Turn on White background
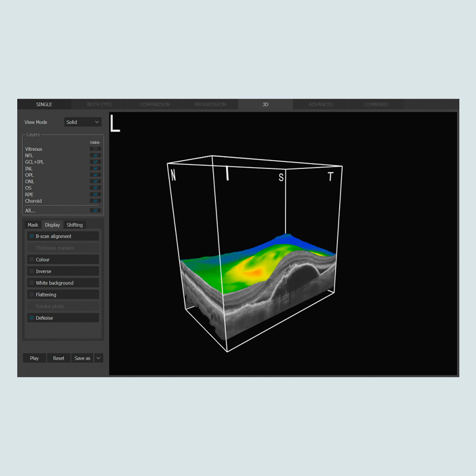 pyautogui.click(x=32, y=283)
